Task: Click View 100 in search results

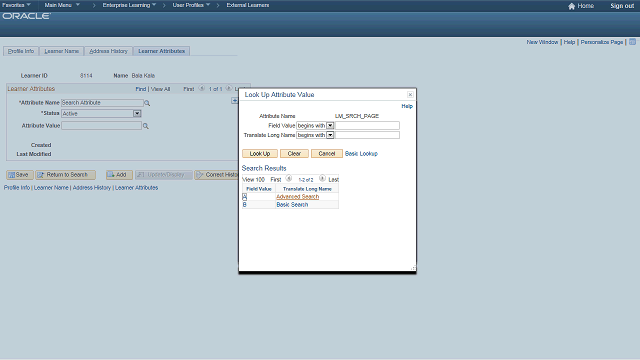Action: coord(253,180)
